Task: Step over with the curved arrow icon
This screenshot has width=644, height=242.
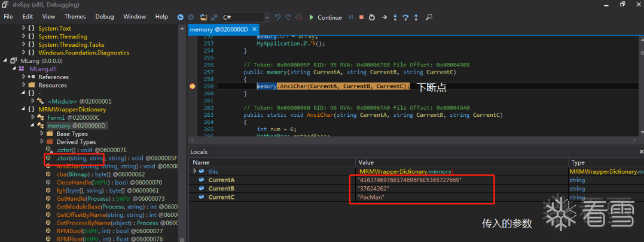Action: click(406, 17)
